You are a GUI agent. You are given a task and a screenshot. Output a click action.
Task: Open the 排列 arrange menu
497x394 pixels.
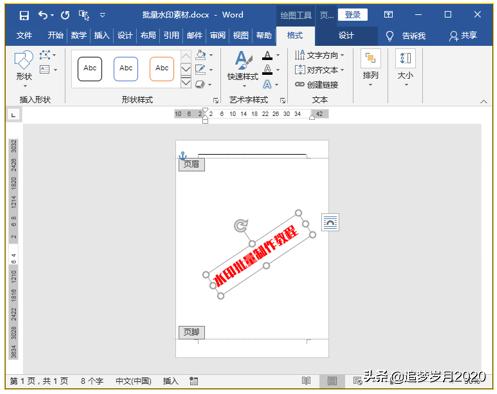coord(371,68)
